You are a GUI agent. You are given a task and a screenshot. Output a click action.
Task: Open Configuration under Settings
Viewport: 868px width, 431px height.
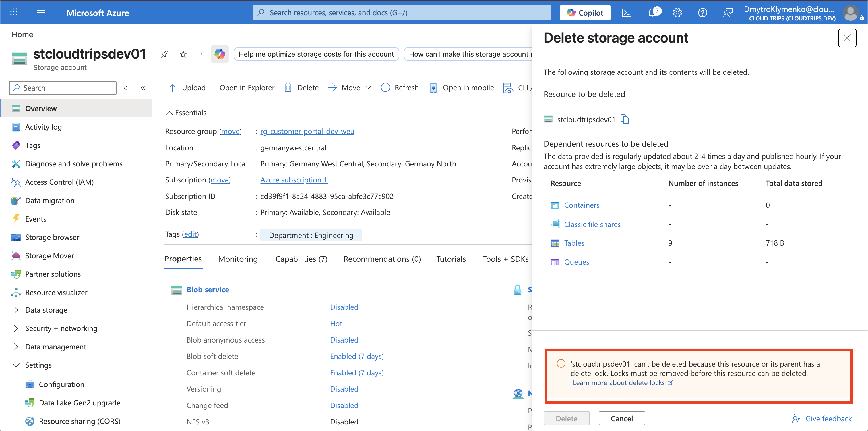pyautogui.click(x=61, y=384)
